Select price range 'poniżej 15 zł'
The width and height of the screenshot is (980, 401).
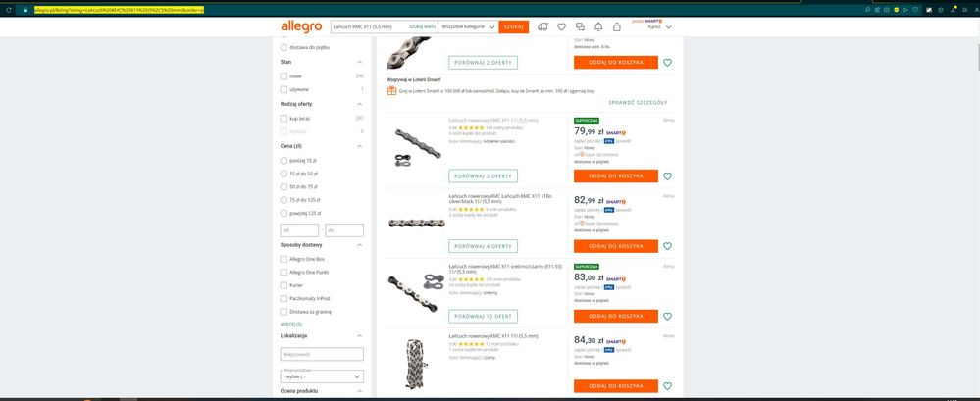coord(284,161)
